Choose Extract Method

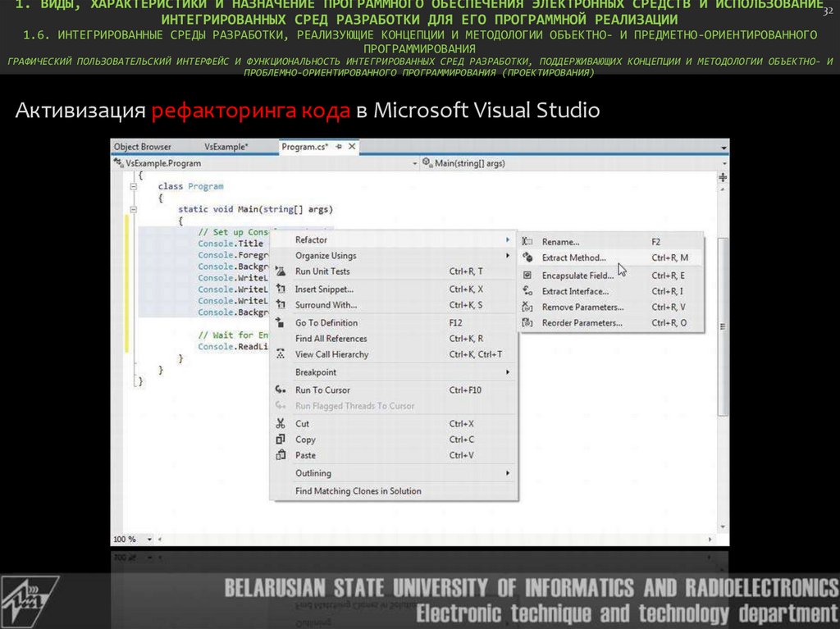[610, 258]
